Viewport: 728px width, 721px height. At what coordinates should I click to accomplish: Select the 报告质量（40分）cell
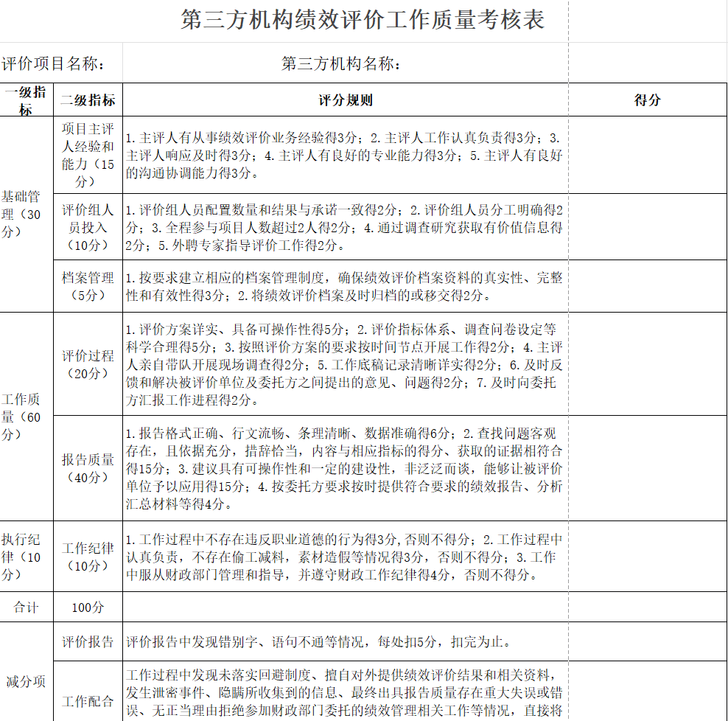coord(88,468)
